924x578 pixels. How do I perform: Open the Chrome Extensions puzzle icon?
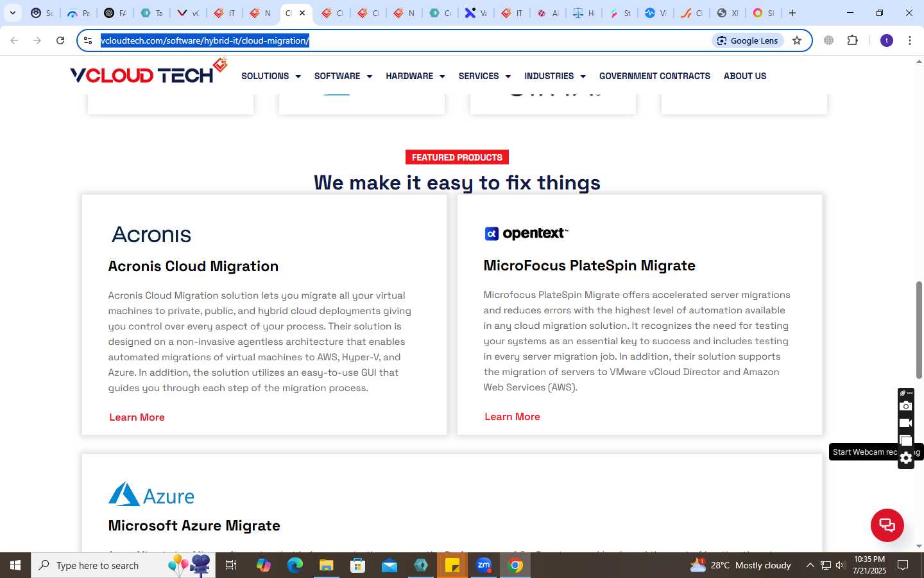(x=852, y=40)
